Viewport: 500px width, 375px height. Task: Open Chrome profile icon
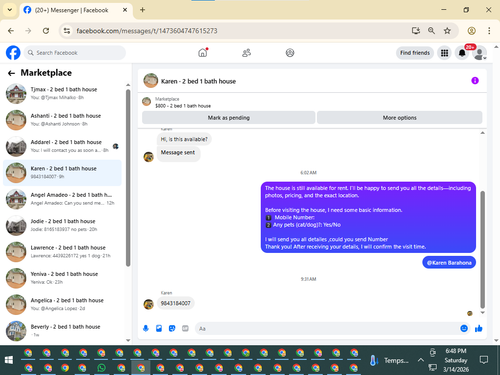coord(471,31)
